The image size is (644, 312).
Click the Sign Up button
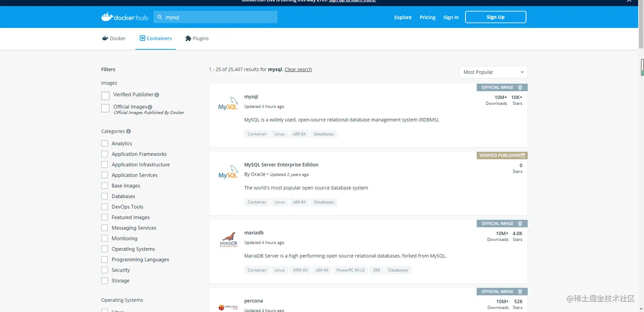tap(495, 17)
